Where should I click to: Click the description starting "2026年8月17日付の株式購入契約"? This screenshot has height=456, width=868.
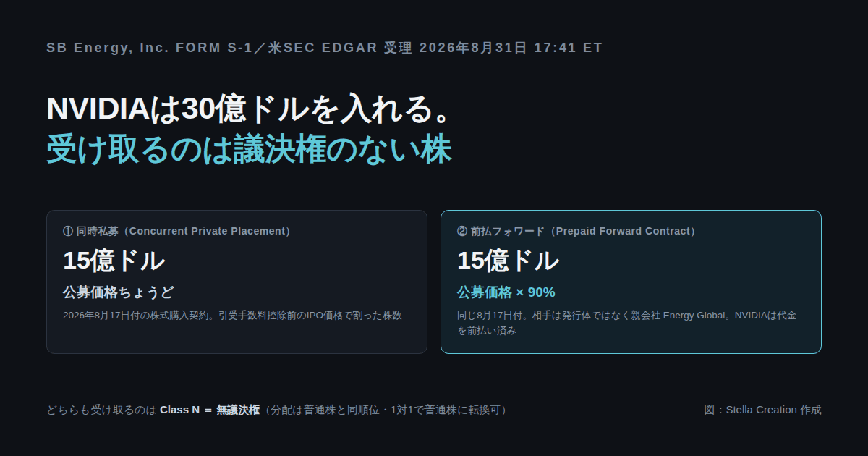232,316
